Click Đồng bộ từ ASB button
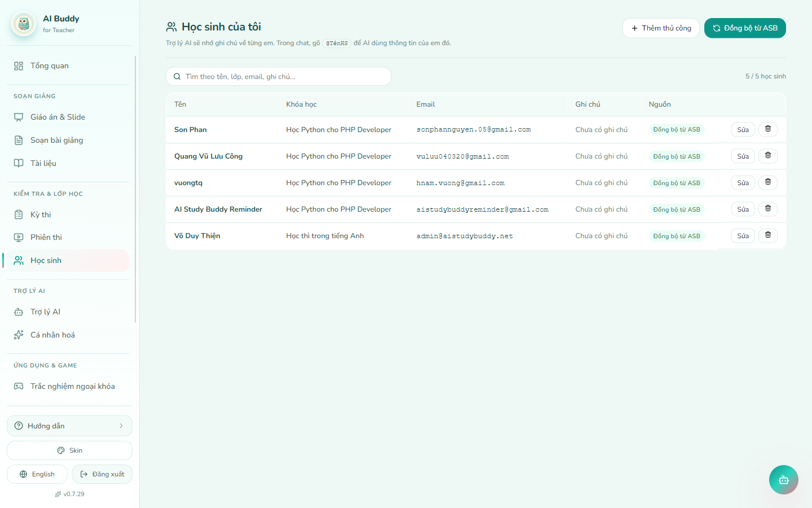Viewport: 812px width, 508px height. point(745,28)
